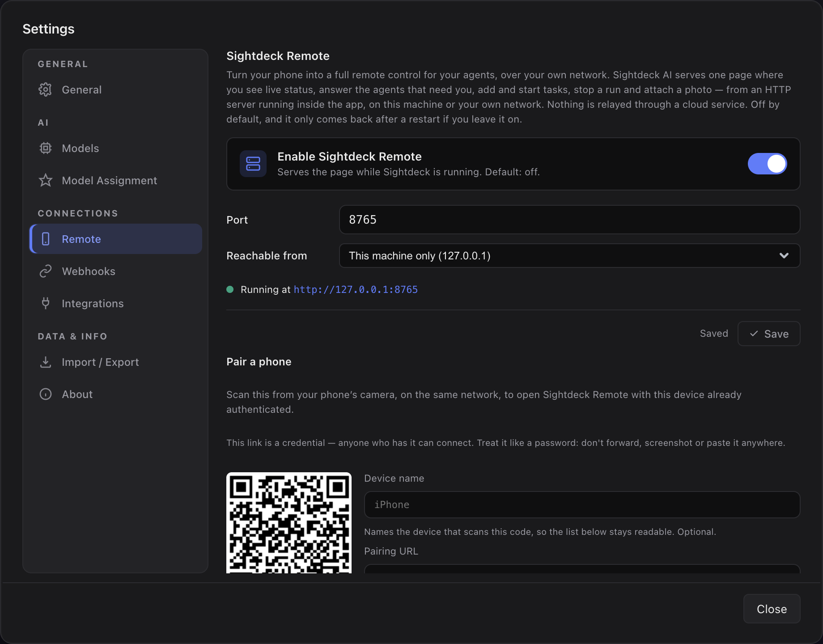Click the Device name input field

(x=582, y=504)
